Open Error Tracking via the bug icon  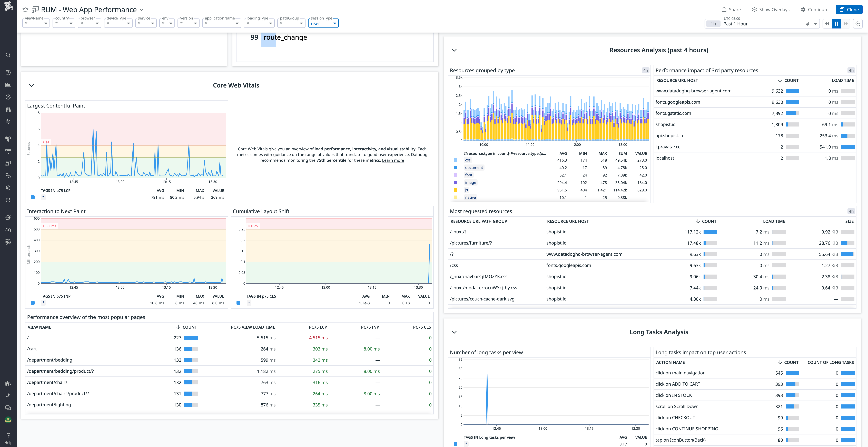click(x=8, y=217)
